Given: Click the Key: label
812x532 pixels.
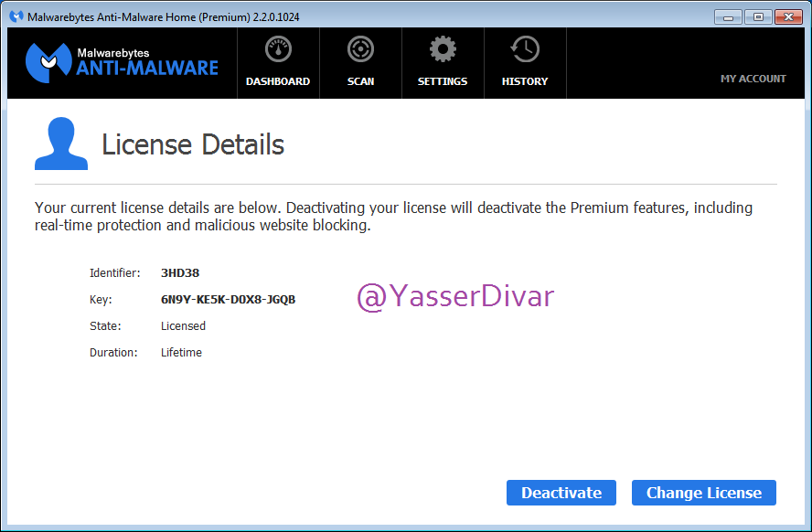Looking at the screenshot, I should (101, 300).
